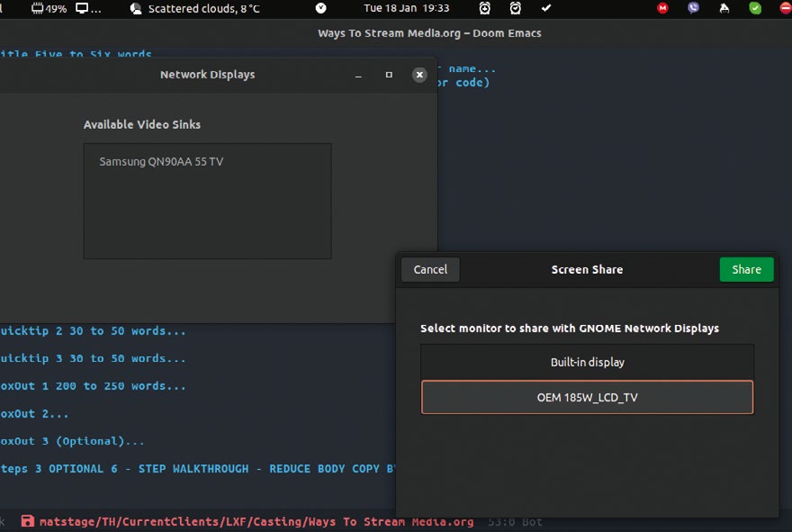Image resolution: width=792 pixels, height=532 pixels.
Task: Click the Emacs 'teps 3 OPTIONAL 6 - STEP WALKTHROUGH' line
Action: pos(197,469)
